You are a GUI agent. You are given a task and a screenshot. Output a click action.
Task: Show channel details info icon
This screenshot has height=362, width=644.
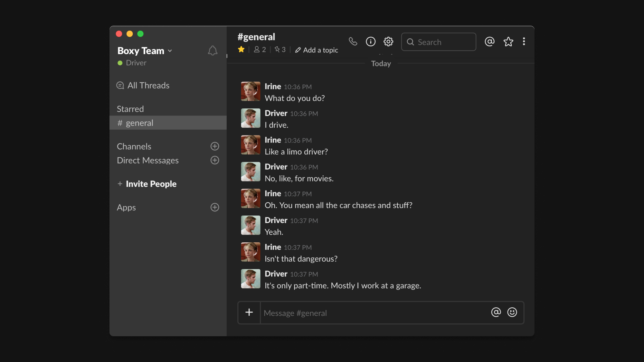371,42
